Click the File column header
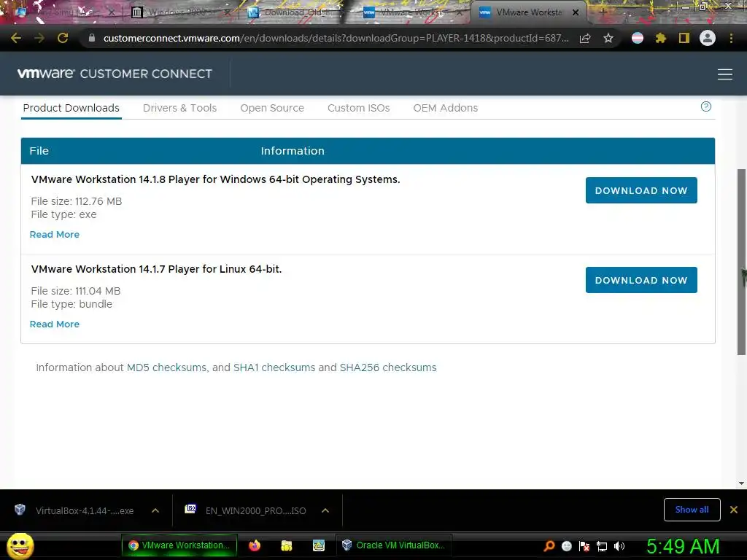Screen dimensions: 747x560 tap(39, 151)
